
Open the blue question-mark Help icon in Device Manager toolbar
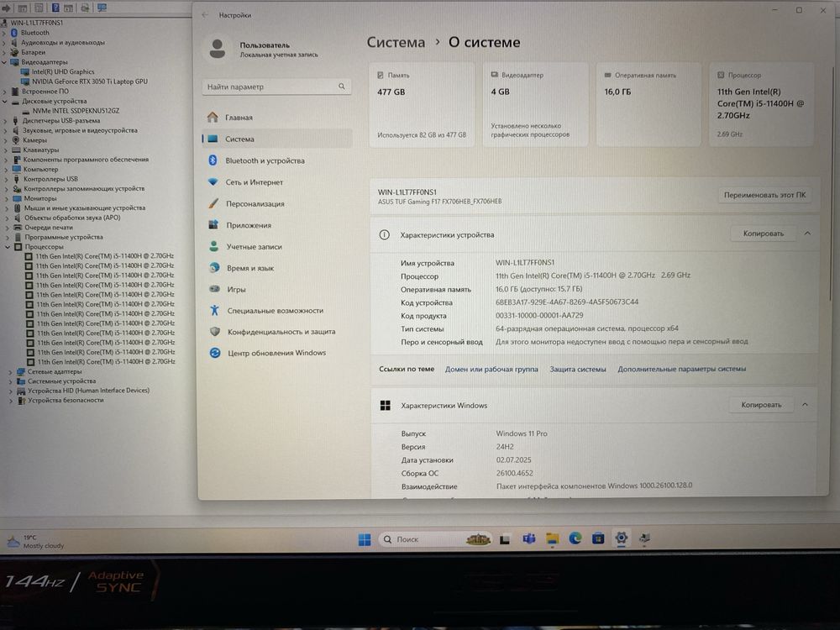click(55, 8)
